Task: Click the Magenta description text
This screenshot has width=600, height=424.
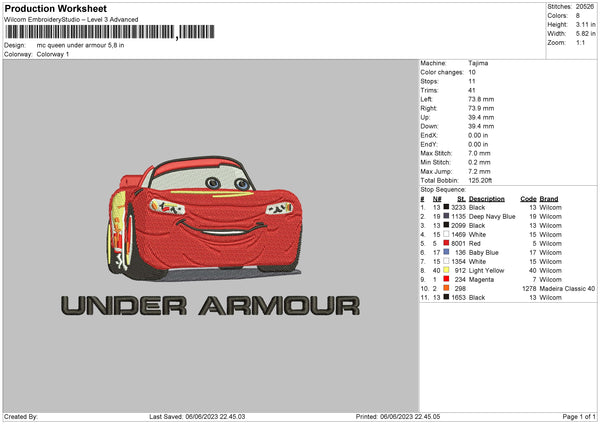Action: pyautogui.click(x=481, y=279)
